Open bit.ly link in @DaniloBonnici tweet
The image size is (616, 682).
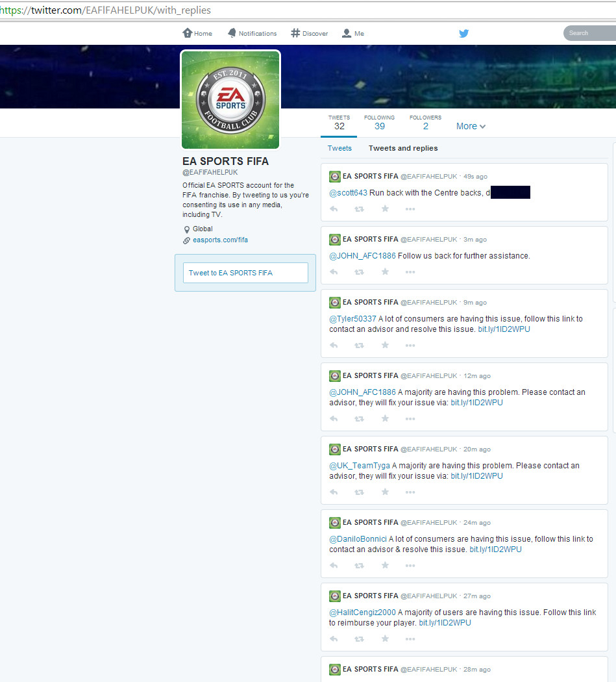click(495, 549)
